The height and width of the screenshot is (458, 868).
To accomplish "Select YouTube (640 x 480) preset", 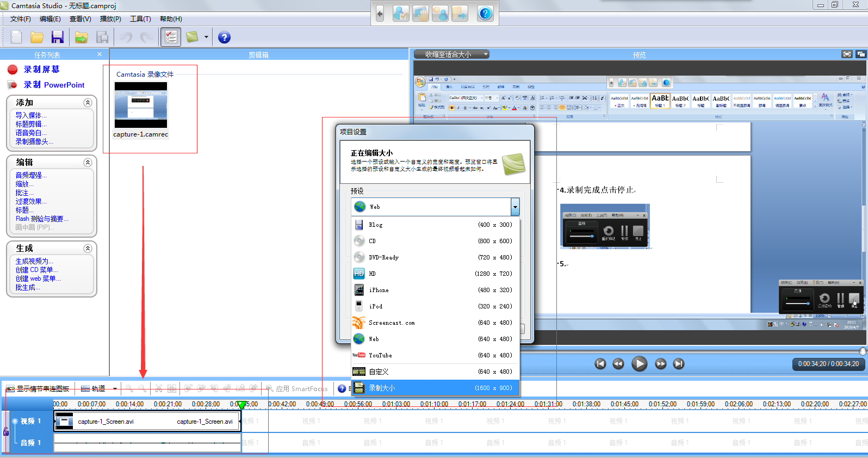I will 436,355.
